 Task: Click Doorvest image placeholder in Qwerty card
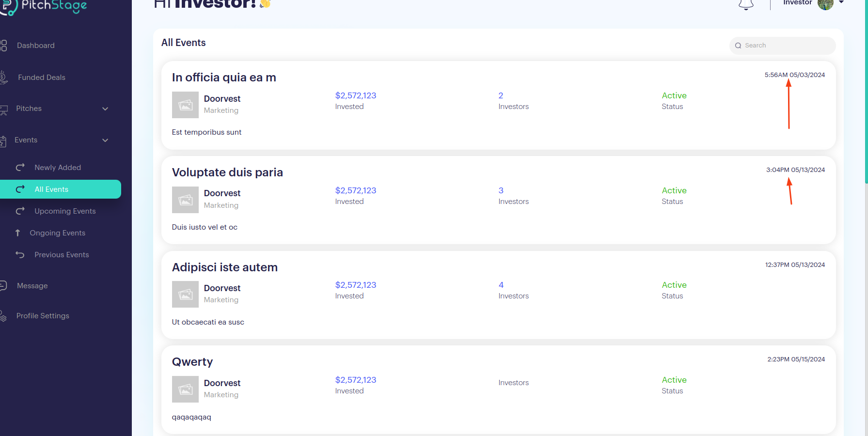185,389
